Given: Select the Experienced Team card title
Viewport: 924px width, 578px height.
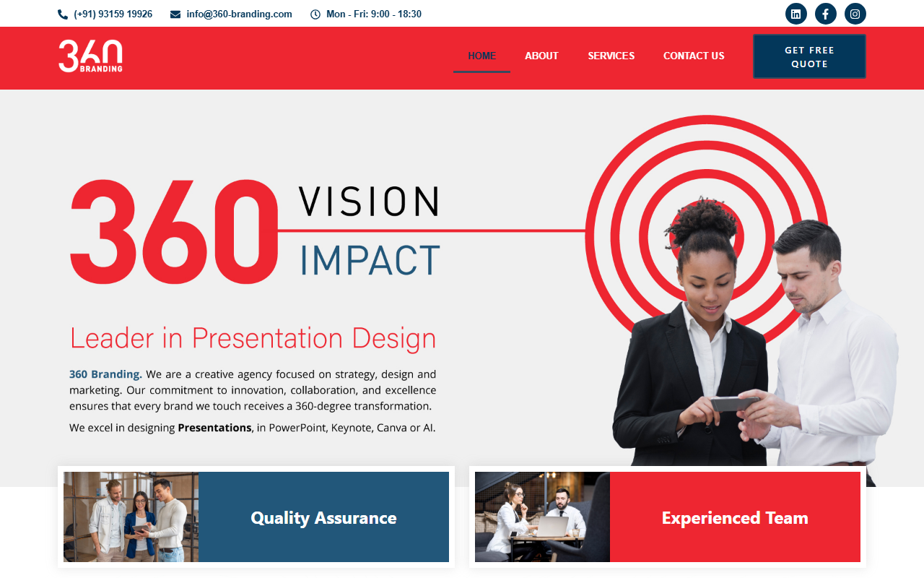Looking at the screenshot, I should (x=735, y=518).
